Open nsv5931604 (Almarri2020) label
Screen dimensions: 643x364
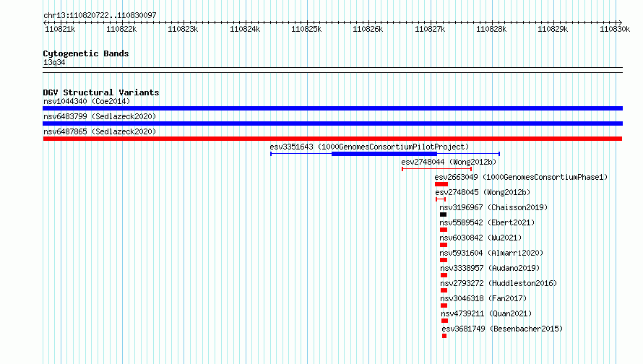pyautogui.click(x=491, y=253)
